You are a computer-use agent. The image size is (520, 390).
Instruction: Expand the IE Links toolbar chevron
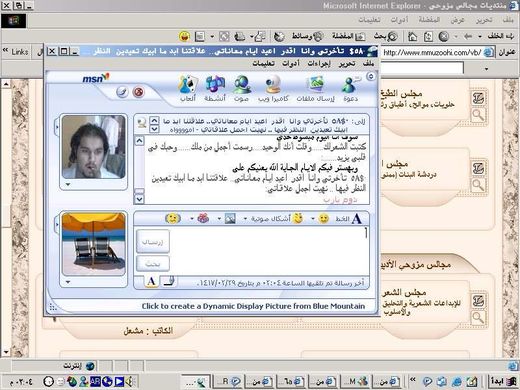tap(5, 50)
